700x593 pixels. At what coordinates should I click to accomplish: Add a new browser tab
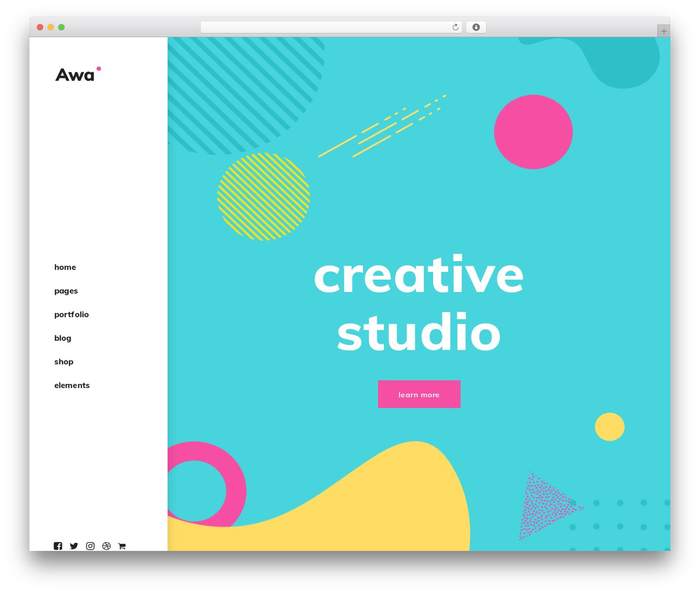[x=663, y=31]
